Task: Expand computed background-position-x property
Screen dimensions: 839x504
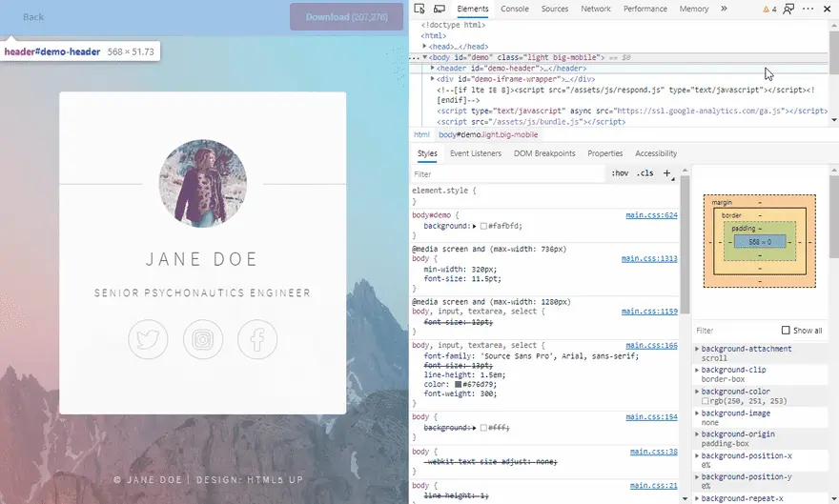Action: point(697,456)
